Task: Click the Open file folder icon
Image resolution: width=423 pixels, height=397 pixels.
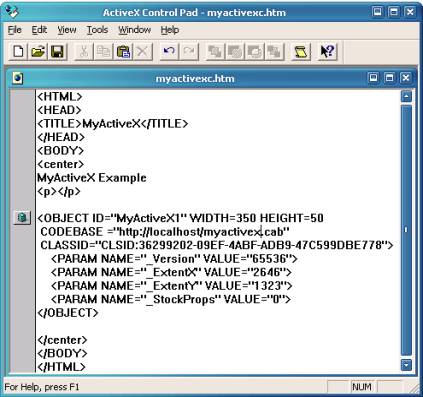Action: pos(38,52)
